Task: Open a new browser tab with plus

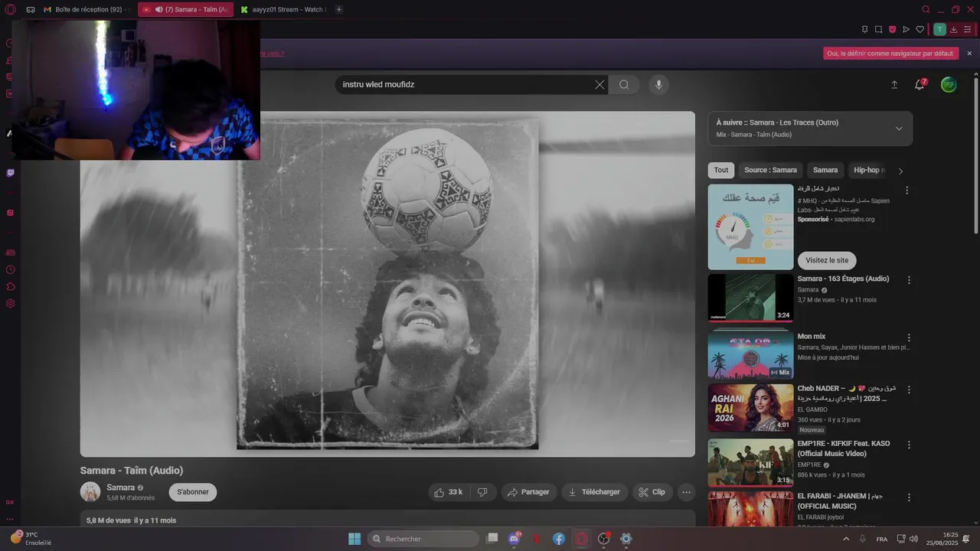Action: pyautogui.click(x=339, y=9)
